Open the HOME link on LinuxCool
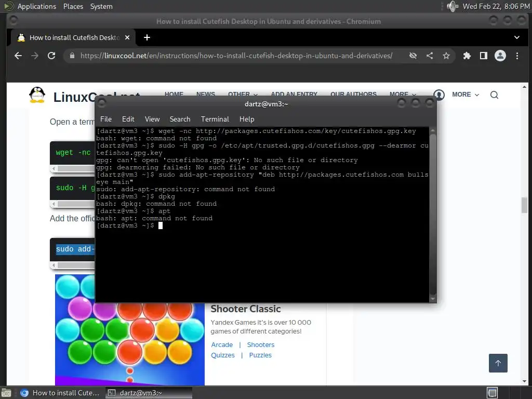This screenshot has height=399, width=532. 174,94
